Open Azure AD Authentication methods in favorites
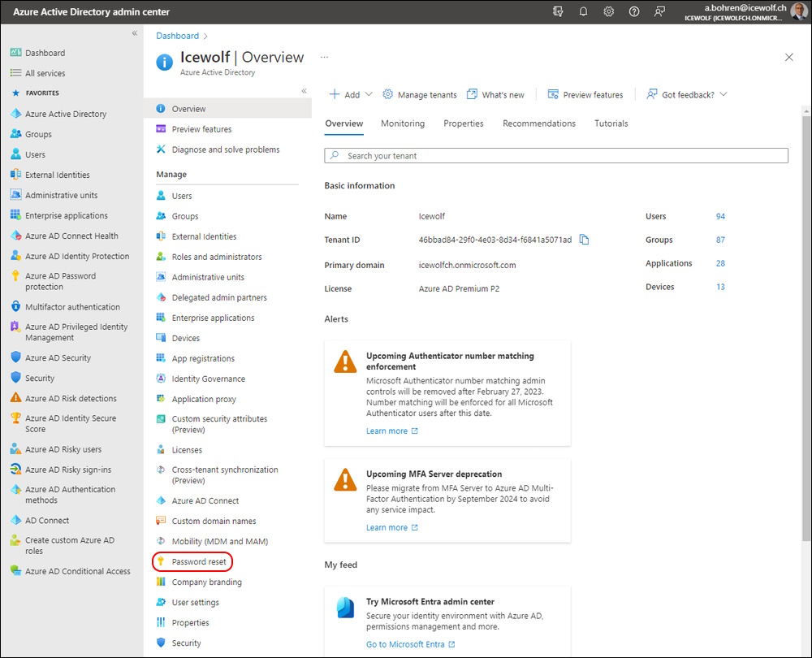Viewport: 812px width, 658px height. [x=70, y=495]
